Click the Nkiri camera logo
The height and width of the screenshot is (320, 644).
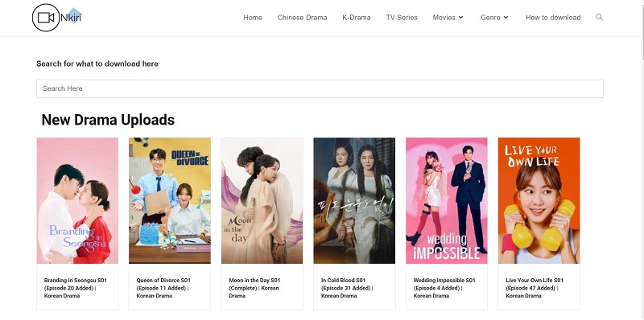click(57, 18)
